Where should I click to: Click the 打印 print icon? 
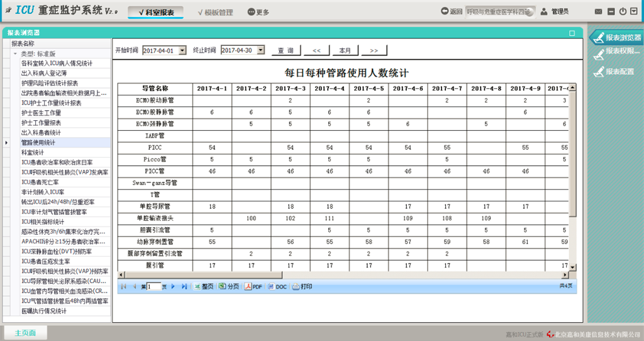[x=302, y=286]
